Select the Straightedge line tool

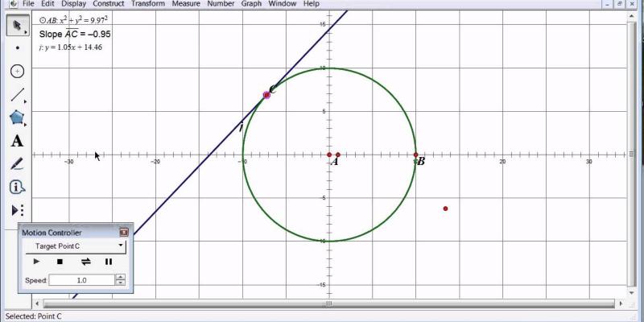(x=17, y=95)
